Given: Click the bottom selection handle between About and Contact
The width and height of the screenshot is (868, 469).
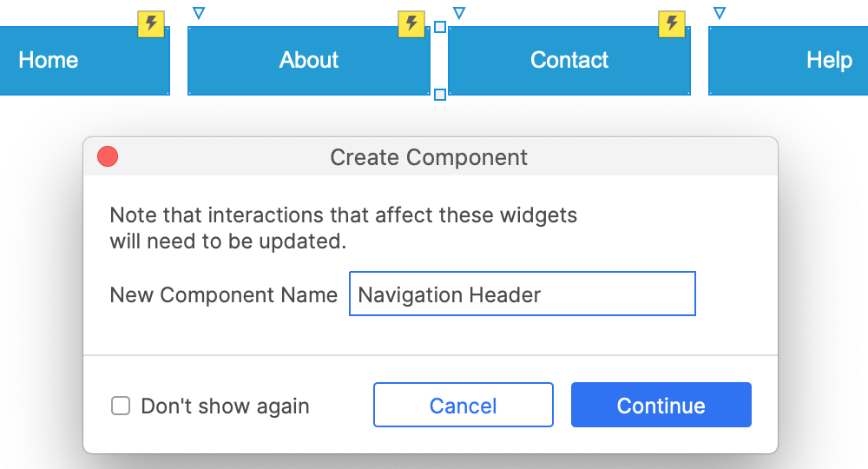Looking at the screenshot, I should click(440, 94).
